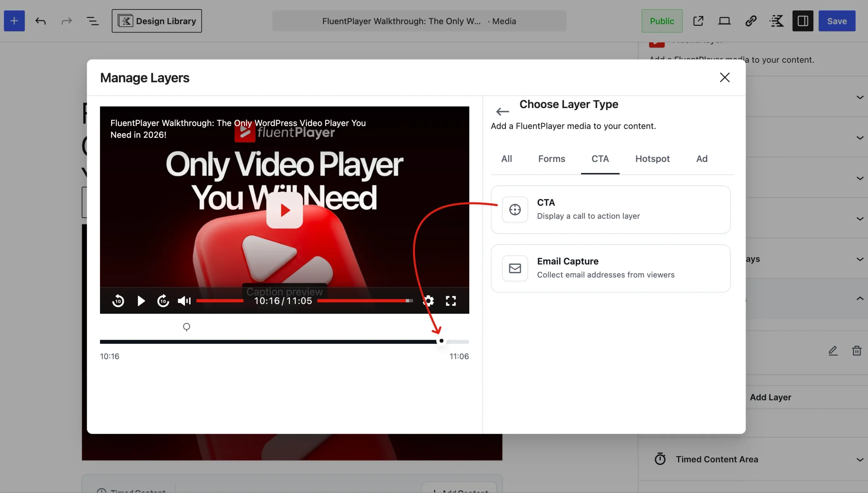The height and width of the screenshot is (493, 868).
Task: Toggle the settings sidebar panel
Action: [803, 21]
